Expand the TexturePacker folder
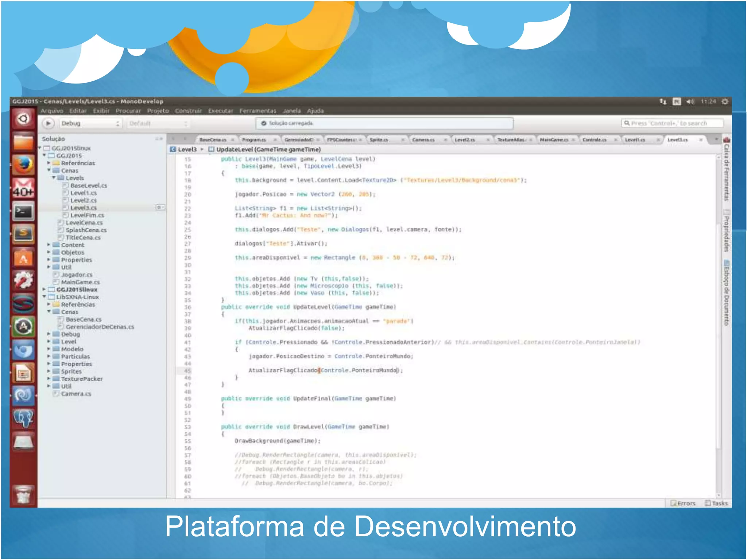 pos(49,379)
